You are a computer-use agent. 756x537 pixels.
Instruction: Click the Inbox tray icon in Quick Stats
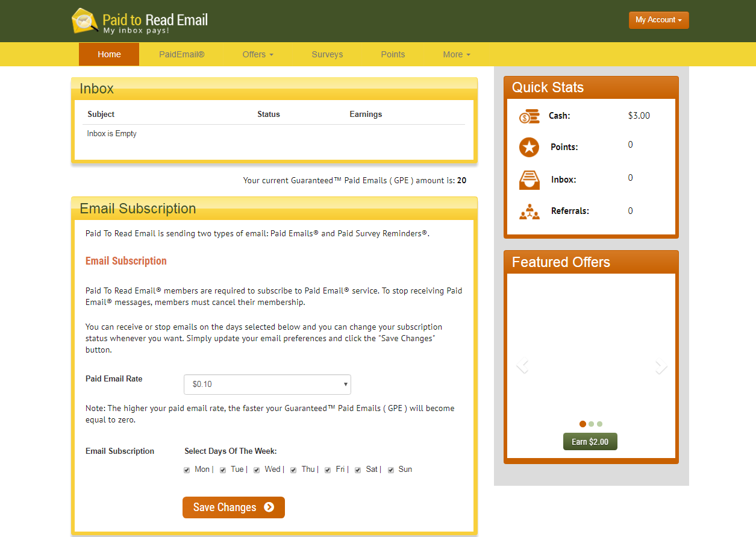[x=529, y=180]
